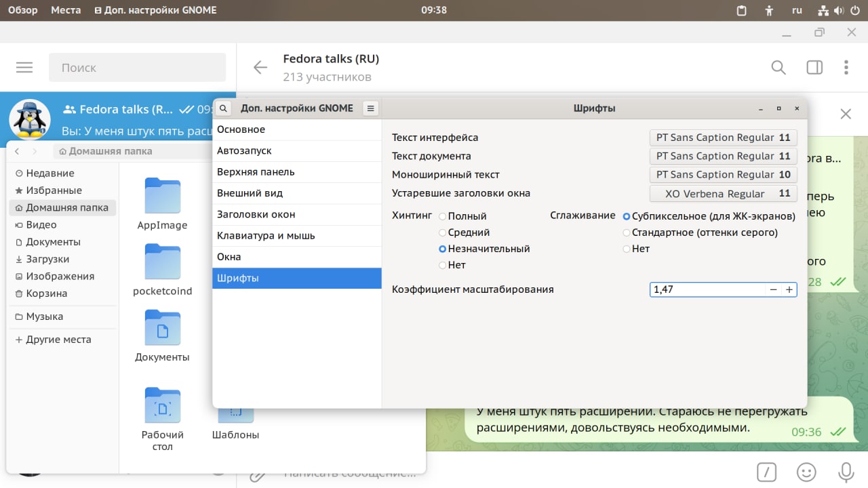
Task: Toggle Telegram right sidebar panel icon
Action: (x=814, y=67)
